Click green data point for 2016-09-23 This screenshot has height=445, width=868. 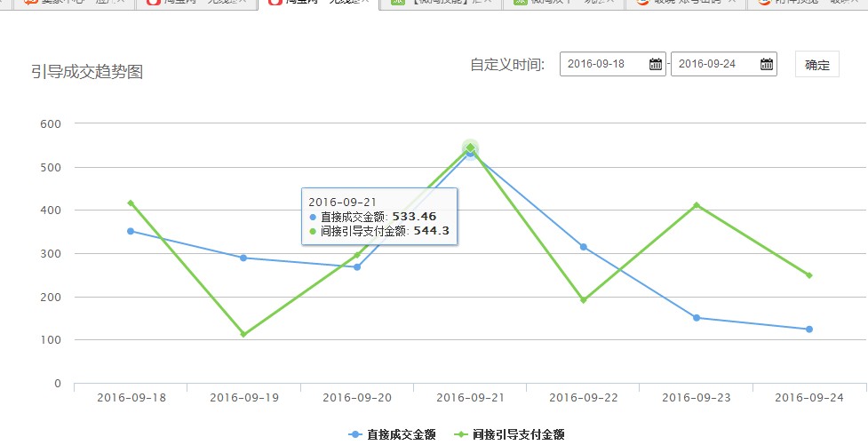pos(697,205)
